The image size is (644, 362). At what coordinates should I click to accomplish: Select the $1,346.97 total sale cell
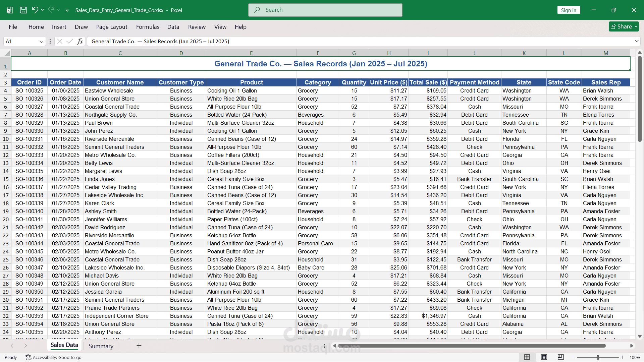(428, 316)
